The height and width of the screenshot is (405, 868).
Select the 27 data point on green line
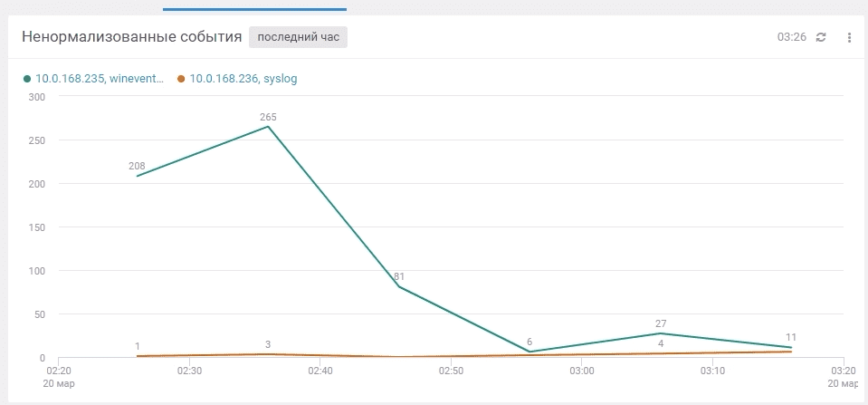(661, 333)
